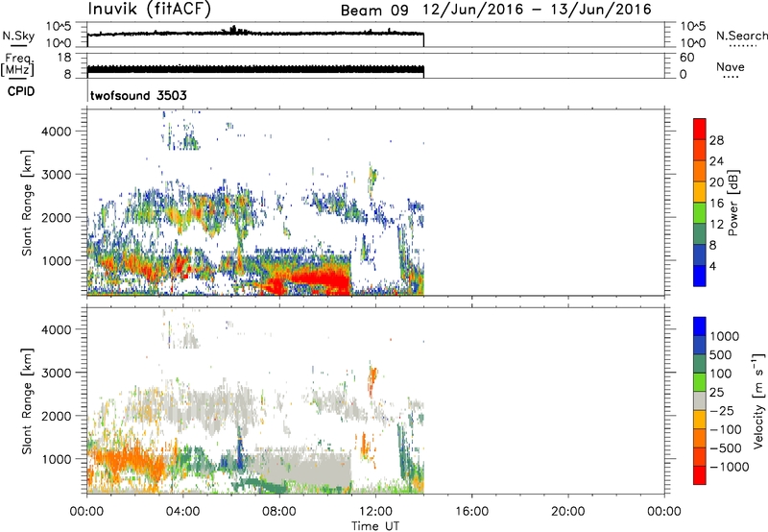Click the '-1000' tick on Velocity colorbar
This screenshot has width=768, height=532.
coord(729,467)
